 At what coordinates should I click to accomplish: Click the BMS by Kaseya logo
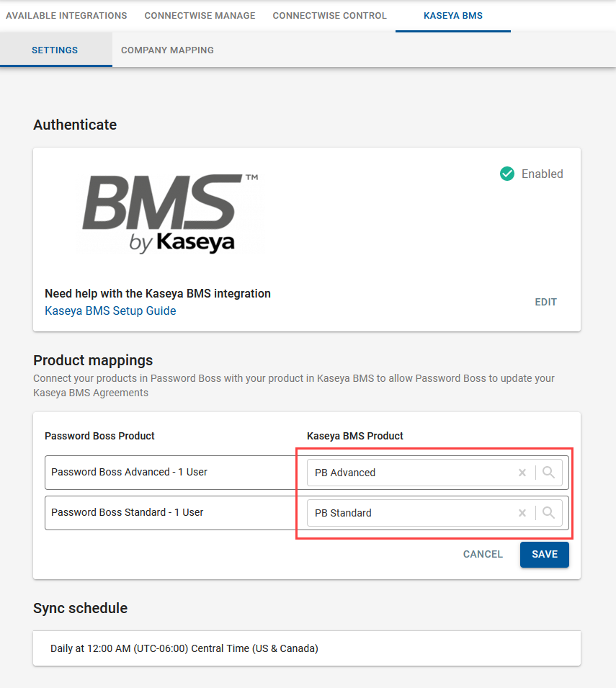pyautogui.click(x=171, y=214)
